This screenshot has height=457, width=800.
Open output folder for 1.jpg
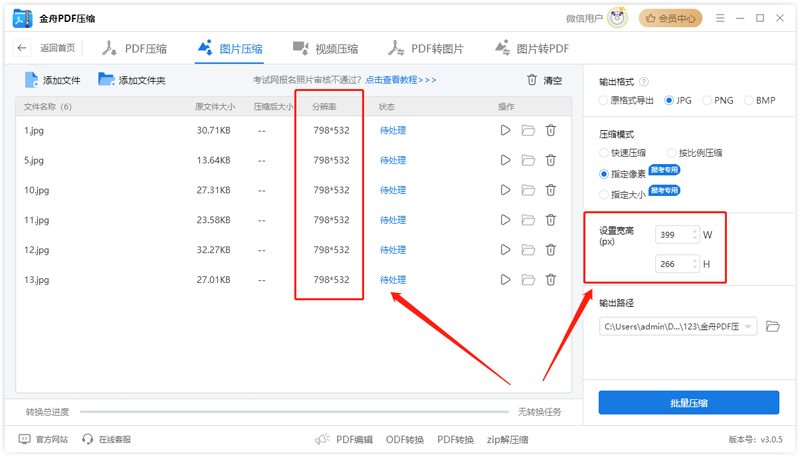pyautogui.click(x=528, y=130)
